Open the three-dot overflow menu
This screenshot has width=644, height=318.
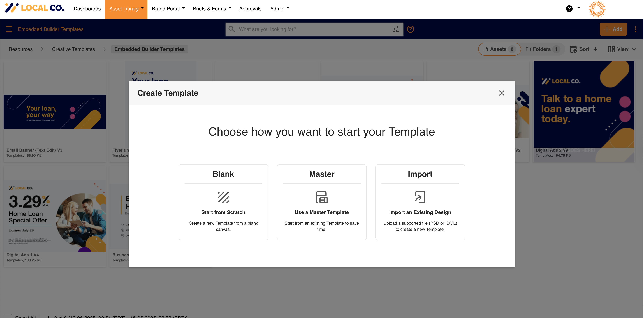click(x=636, y=29)
